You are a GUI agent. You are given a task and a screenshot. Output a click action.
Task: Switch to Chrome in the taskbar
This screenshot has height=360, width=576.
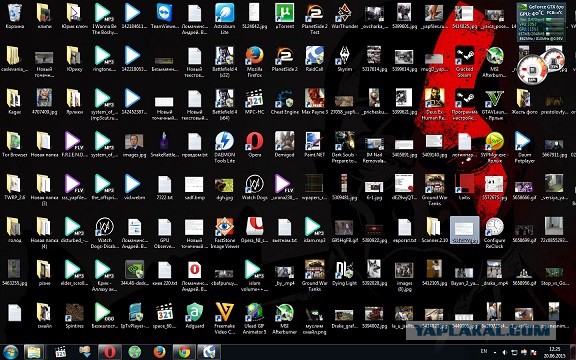click(184, 352)
